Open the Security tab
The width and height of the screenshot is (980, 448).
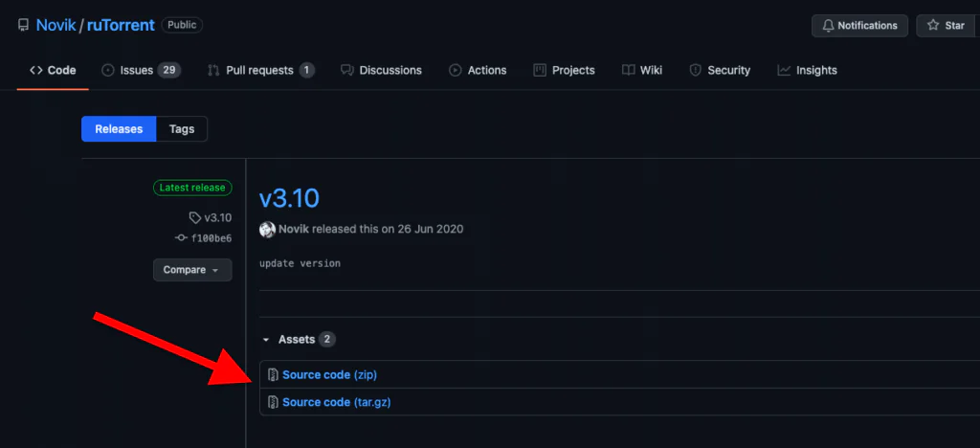tap(720, 70)
